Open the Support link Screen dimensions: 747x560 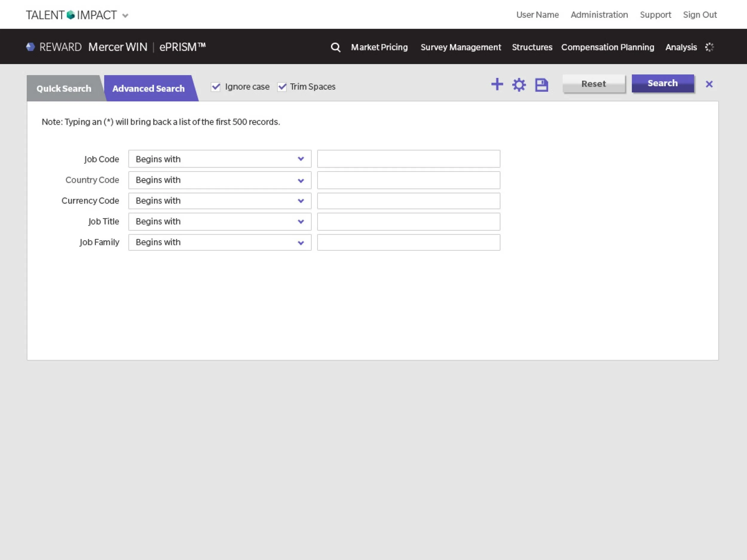tap(655, 15)
